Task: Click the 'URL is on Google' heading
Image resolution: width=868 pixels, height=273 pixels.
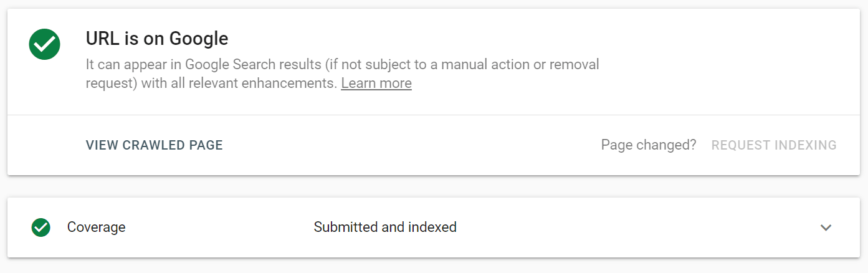Action: pyautogui.click(x=157, y=39)
